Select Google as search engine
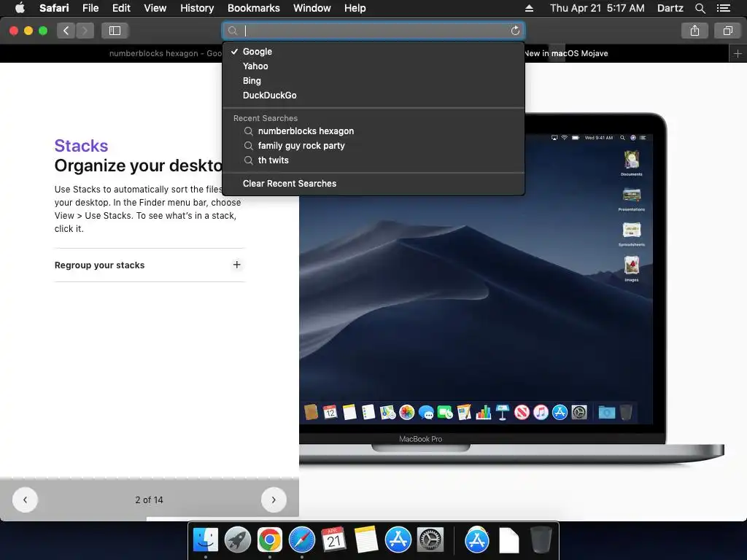 point(373,52)
